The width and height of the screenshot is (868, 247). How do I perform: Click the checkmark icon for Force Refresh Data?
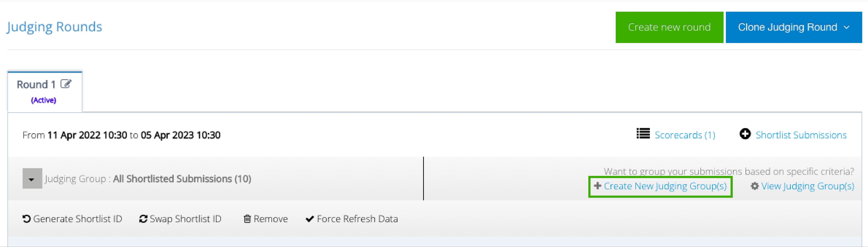(x=310, y=219)
